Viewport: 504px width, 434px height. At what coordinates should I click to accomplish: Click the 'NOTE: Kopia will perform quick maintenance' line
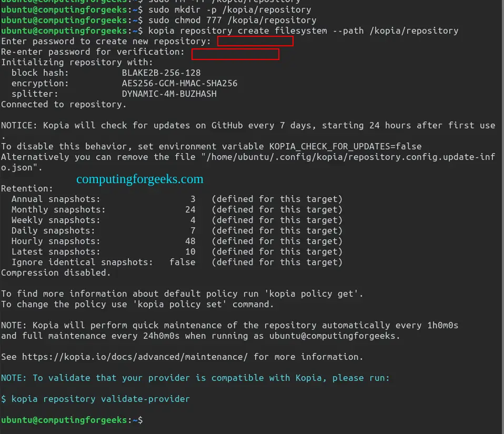click(230, 325)
